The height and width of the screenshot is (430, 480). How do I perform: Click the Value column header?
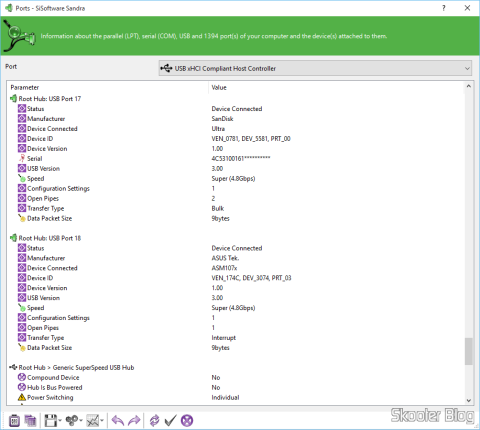tap(219, 87)
